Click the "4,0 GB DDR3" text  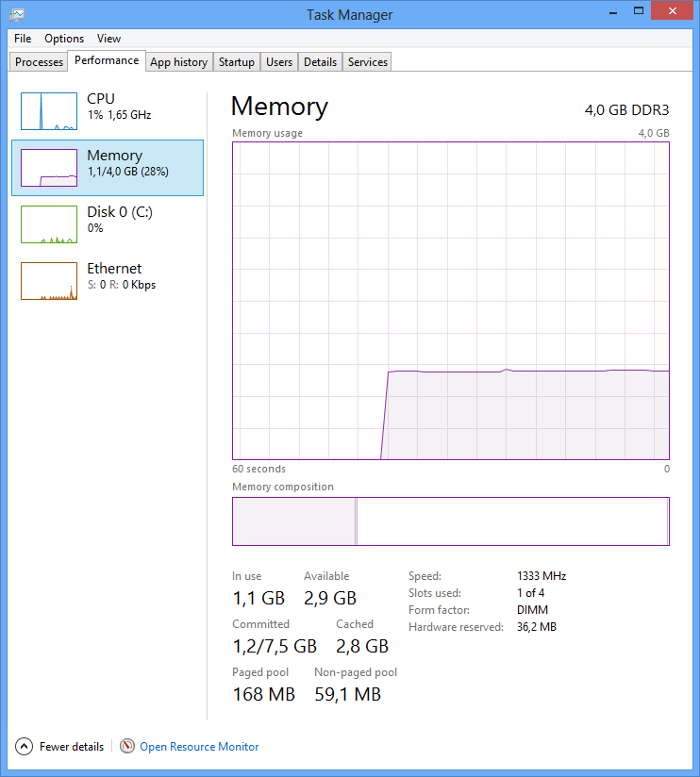click(x=626, y=110)
